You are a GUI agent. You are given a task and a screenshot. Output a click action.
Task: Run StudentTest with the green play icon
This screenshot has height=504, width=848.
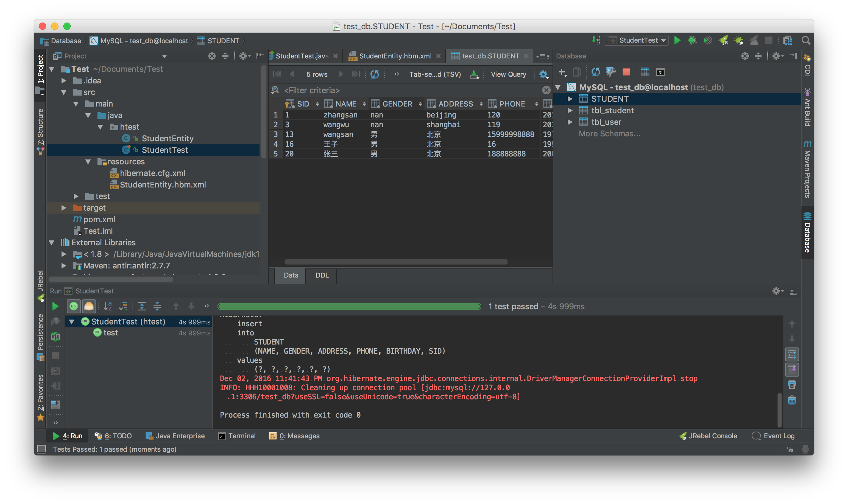(677, 40)
